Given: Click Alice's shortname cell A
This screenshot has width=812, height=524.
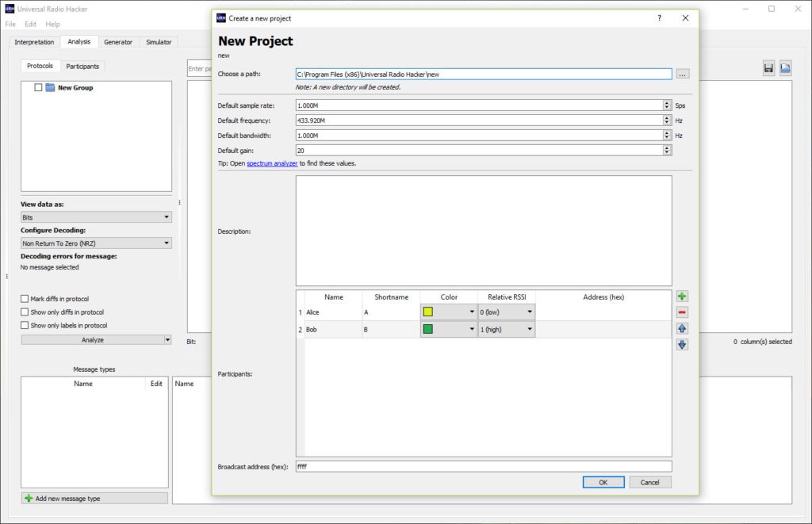Looking at the screenshot, I should [x=391, y=312].
